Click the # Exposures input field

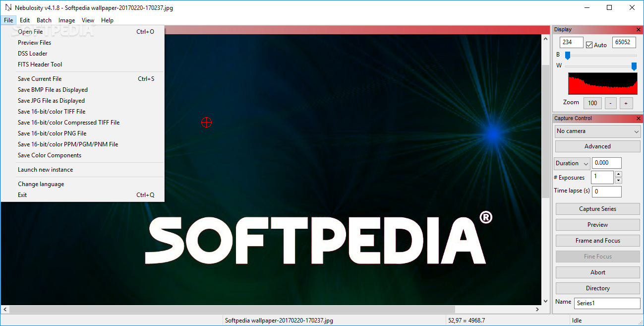coord(602,177)
